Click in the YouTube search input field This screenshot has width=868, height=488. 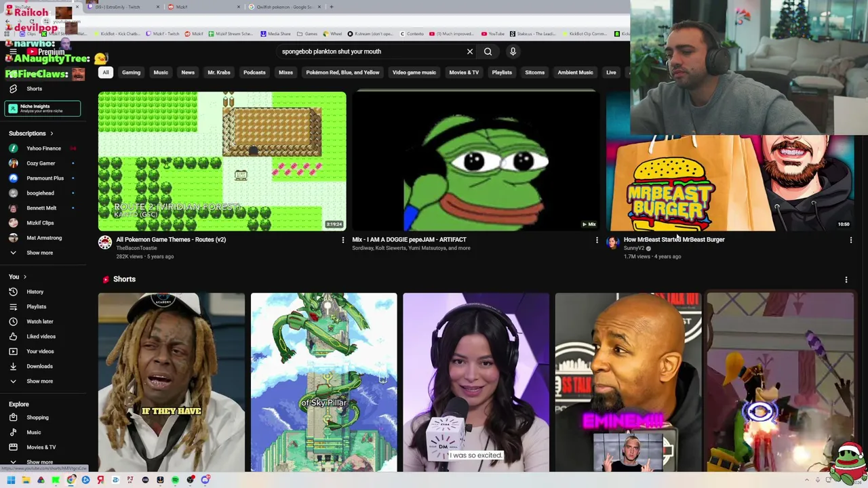(370, 52)
